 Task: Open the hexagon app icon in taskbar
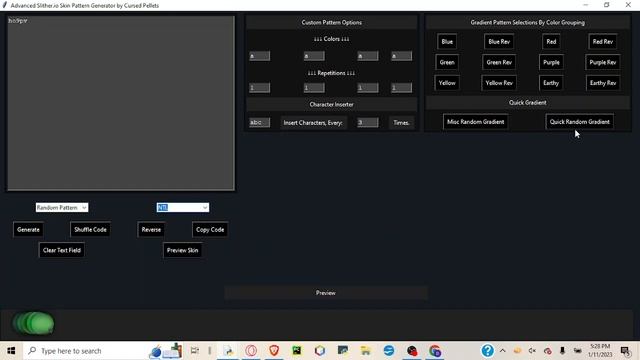point(320,351)
